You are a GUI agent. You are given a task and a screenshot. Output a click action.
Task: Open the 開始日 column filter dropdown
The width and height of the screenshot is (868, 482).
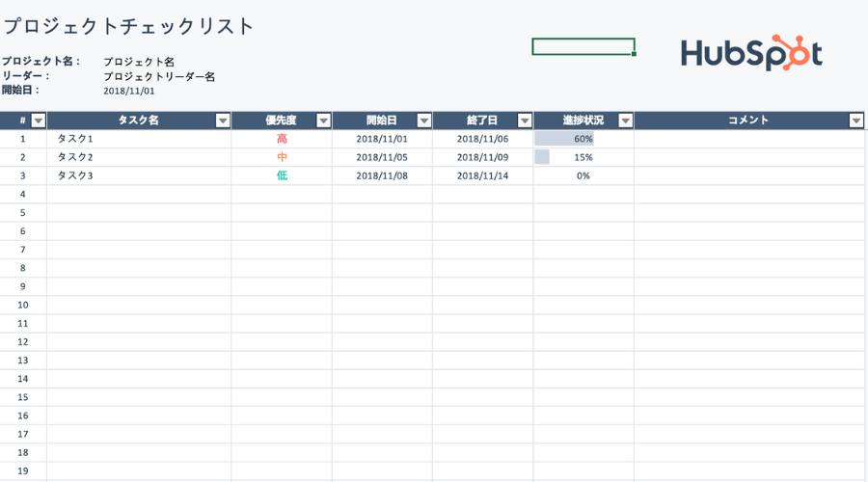(x=423, y=120)
